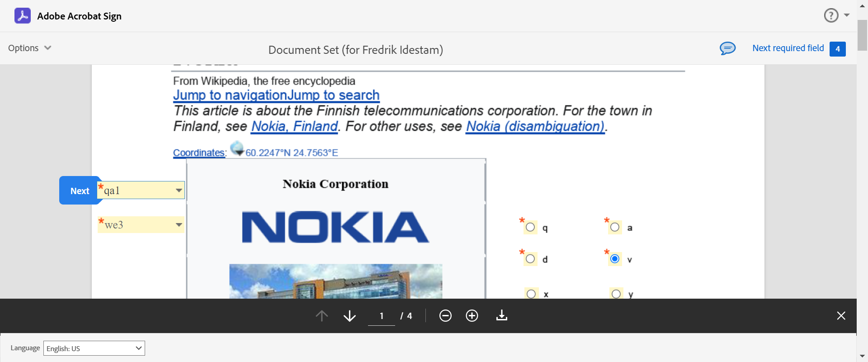The image size is (868, 362).
Task: Select radio button labeled d
Action: point(531,259)
